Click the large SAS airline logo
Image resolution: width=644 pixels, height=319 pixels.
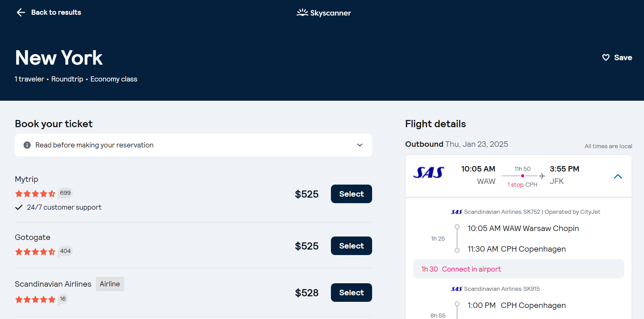[428, 173]
